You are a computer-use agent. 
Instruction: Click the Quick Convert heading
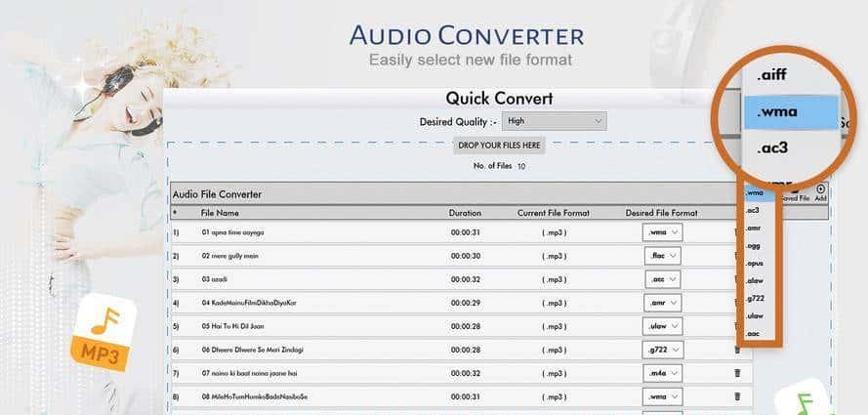499,99
